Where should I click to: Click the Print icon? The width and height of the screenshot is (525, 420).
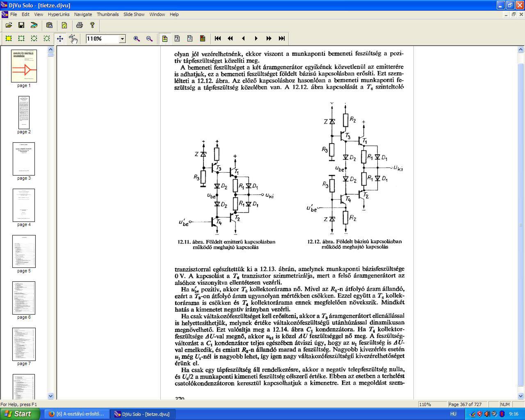coord(80,25)
